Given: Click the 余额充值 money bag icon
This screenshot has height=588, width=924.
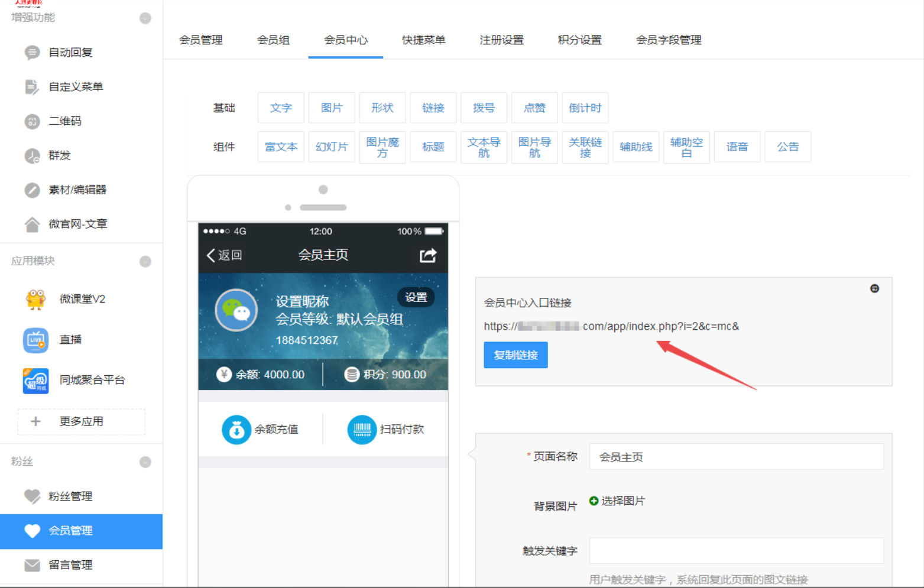Looking at the screenshot, I should tap(236, 430).
